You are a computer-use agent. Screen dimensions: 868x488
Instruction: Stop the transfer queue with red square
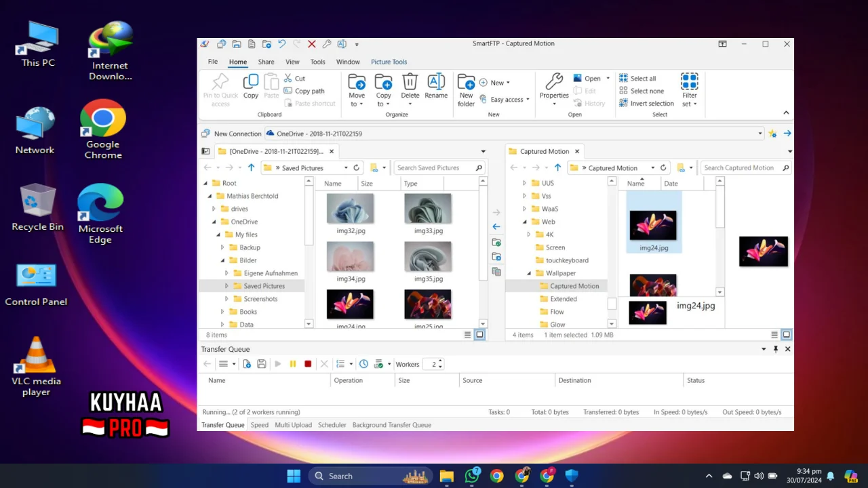[x=308, y=364]
